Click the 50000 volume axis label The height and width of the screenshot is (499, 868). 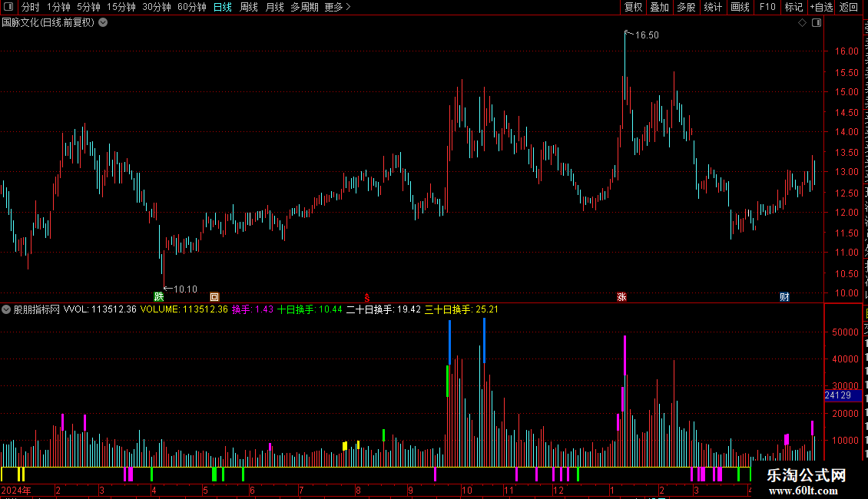845,332
